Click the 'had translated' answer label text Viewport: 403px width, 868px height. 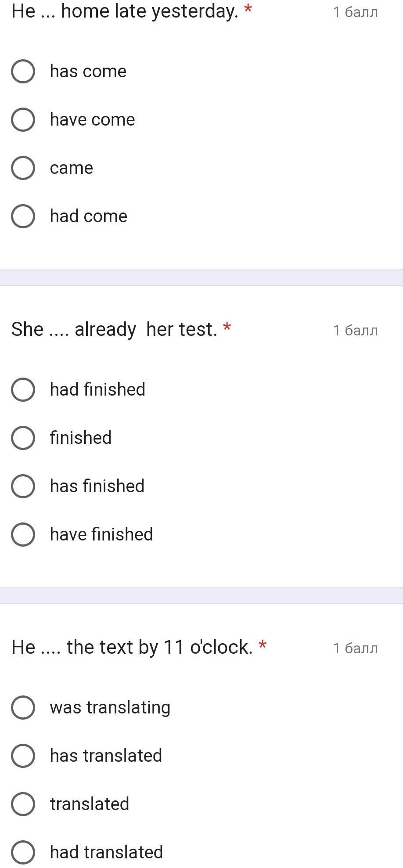(x=106, y=852)
